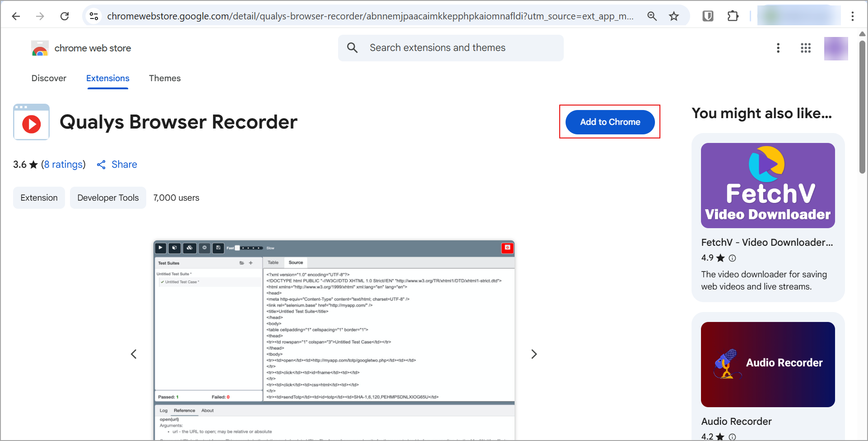Image resolution: width=868 pixels, height=441 pixels.
Task: Click the Qualys recorder screenshot preview
Action: [x=334, y=340]
